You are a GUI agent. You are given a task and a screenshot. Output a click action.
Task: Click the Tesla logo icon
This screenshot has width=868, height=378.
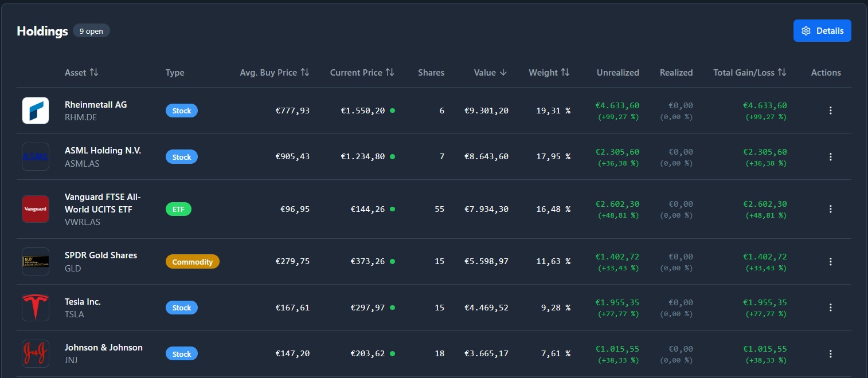pos(36,308)
